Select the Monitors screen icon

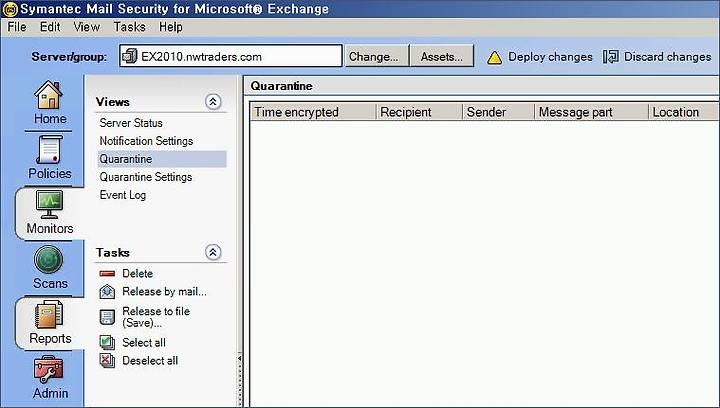pyautogui.click(x=49, y=205)
